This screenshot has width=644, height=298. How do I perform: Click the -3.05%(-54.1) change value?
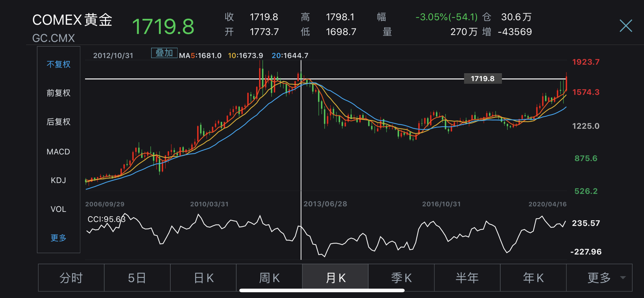[x=447, y=17]
